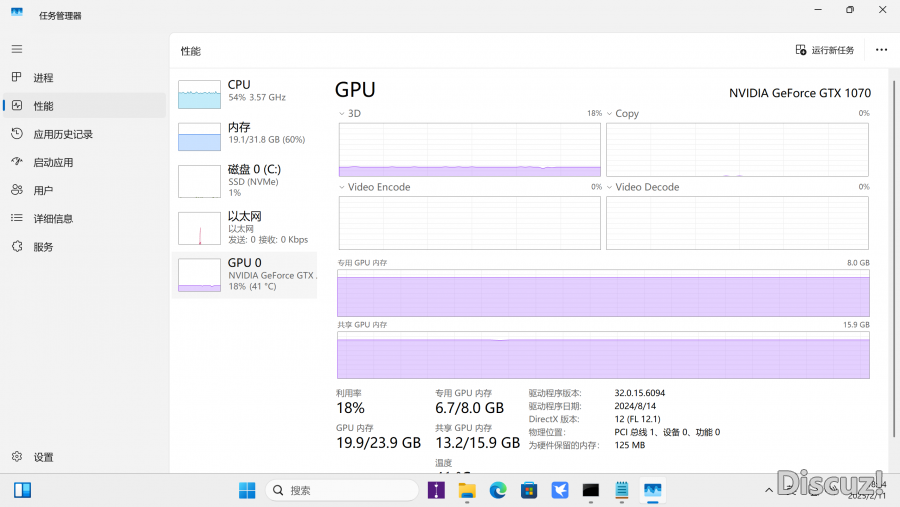This screenshot has width=900, height=507.
Task: Click the 6.7/8.0 GB dedicated memory value
Action: (x=470, y=408)
